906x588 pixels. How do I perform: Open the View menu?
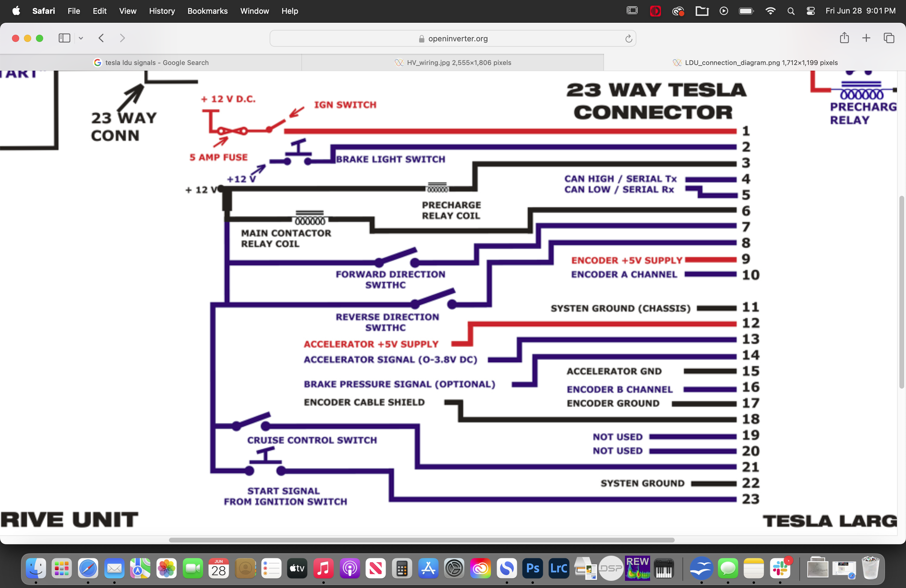point(128,11)
